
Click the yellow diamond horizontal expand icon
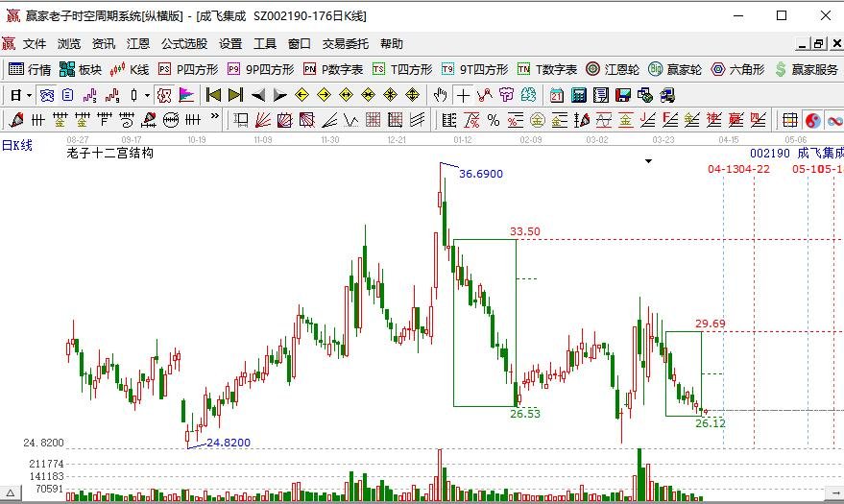(346, 95)
